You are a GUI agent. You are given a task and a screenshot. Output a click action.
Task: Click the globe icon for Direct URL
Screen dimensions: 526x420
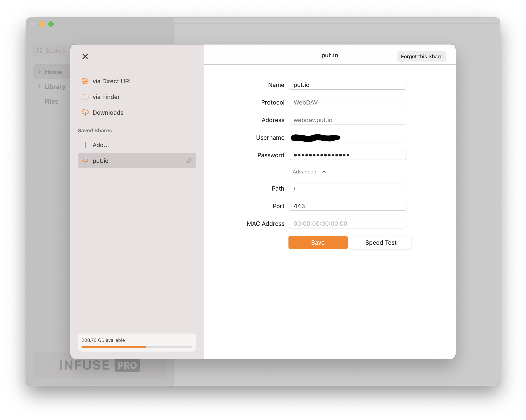pyautogui.click(x=85, y=81)
